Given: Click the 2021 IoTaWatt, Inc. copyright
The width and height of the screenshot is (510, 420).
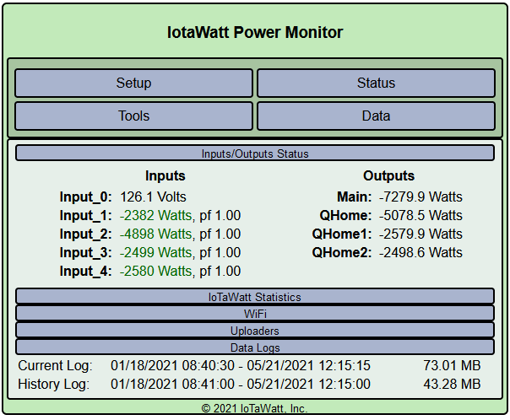Looking at the screenshot, I should coord(255,408).
